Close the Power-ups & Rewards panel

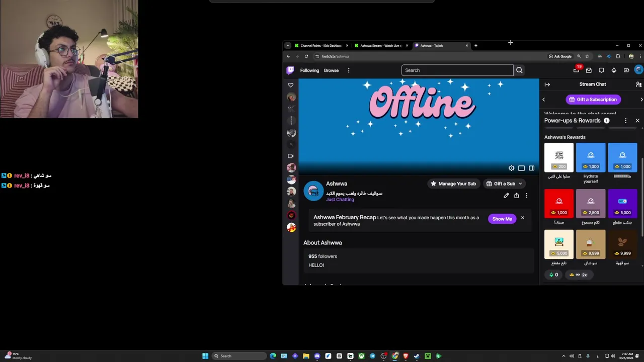click(637, 121)
